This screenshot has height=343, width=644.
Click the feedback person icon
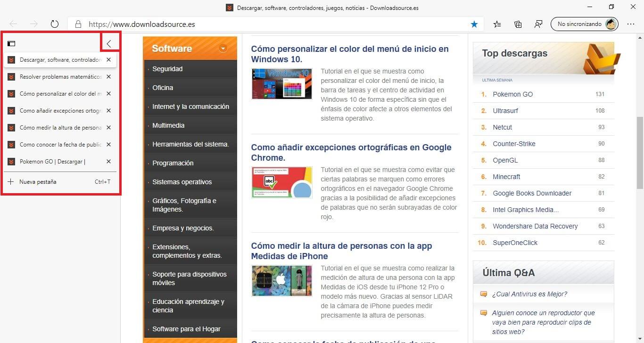click(538, 24)
